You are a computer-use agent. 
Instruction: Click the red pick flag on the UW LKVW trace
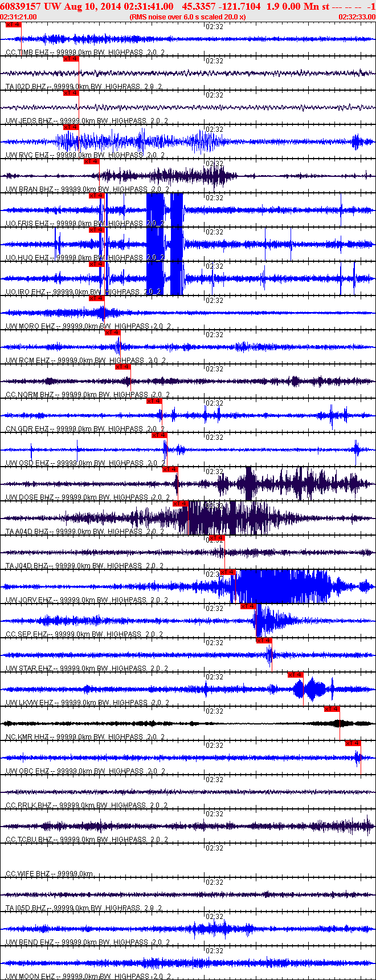pyautogui.click(x=296, y=675)
